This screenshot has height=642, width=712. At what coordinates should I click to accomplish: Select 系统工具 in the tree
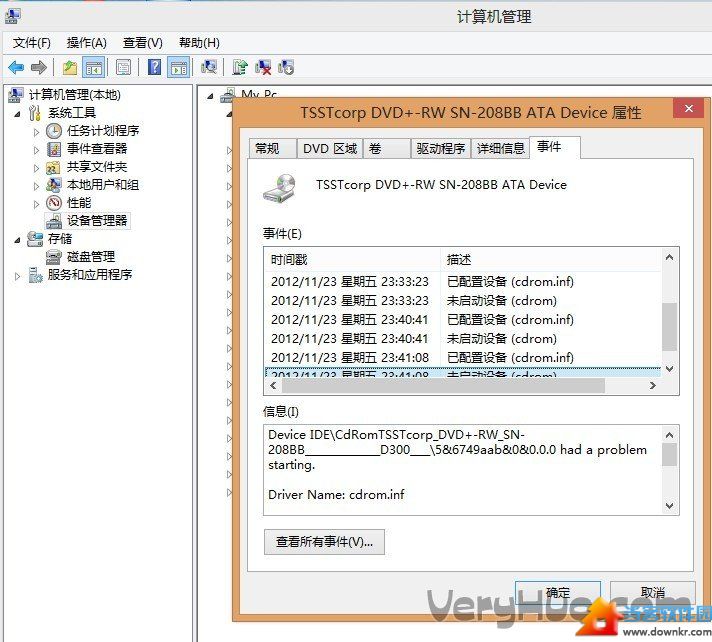[72, 113]
